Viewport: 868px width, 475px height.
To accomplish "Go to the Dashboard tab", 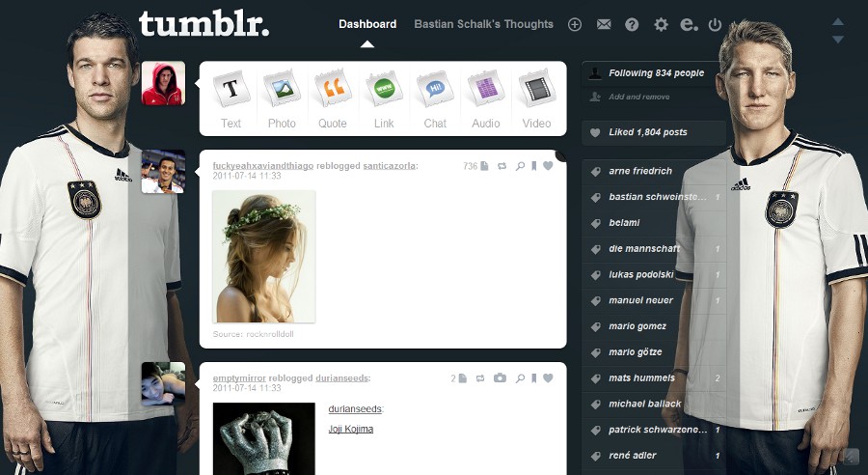I will [x=367, y=24].
